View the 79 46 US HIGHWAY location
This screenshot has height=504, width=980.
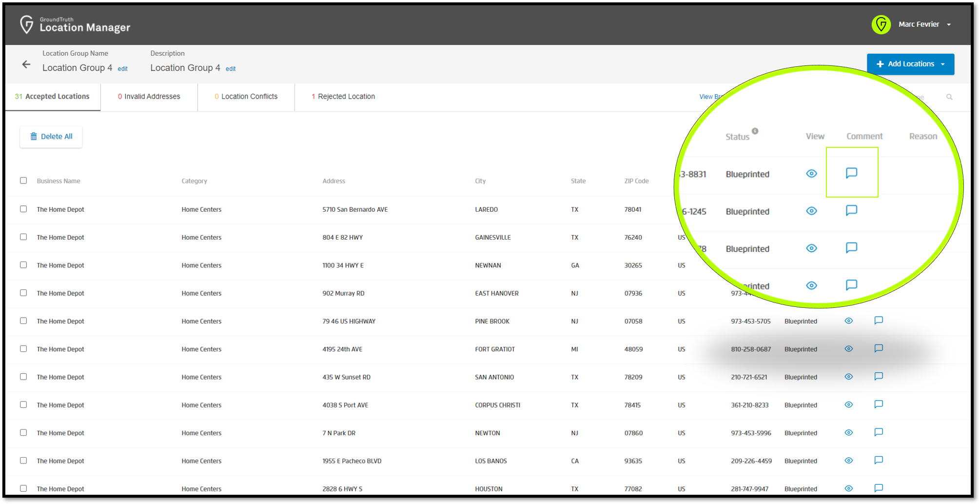click(x=849, y=321)
